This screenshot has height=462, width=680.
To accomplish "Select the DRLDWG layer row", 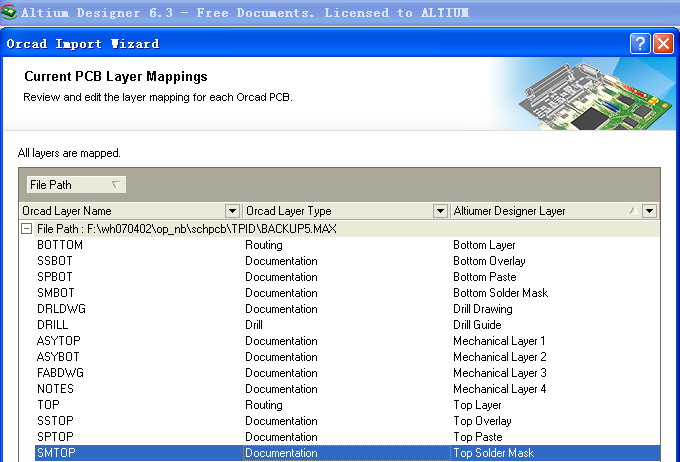I will pyautogui.click(x=347, y=309).
